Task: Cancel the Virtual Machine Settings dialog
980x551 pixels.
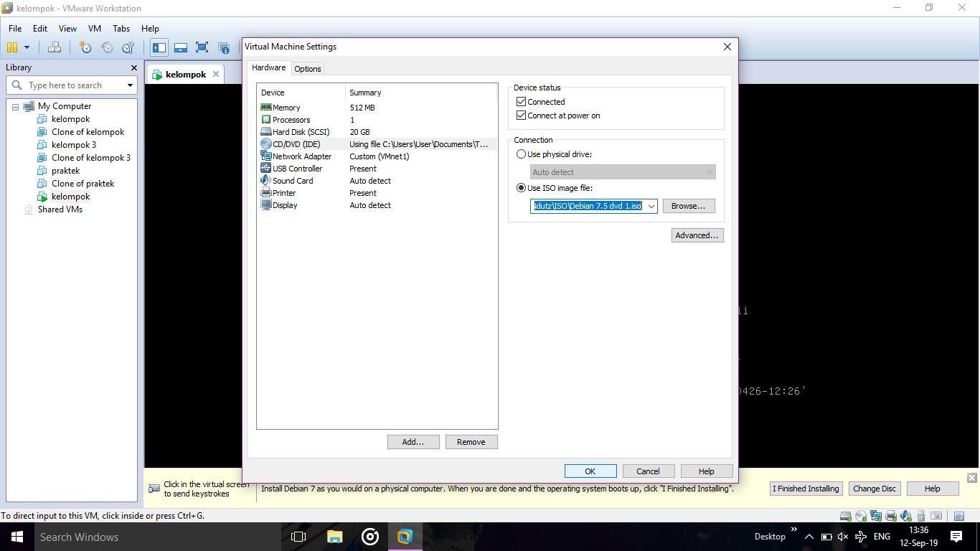Action: coord(648,471)
